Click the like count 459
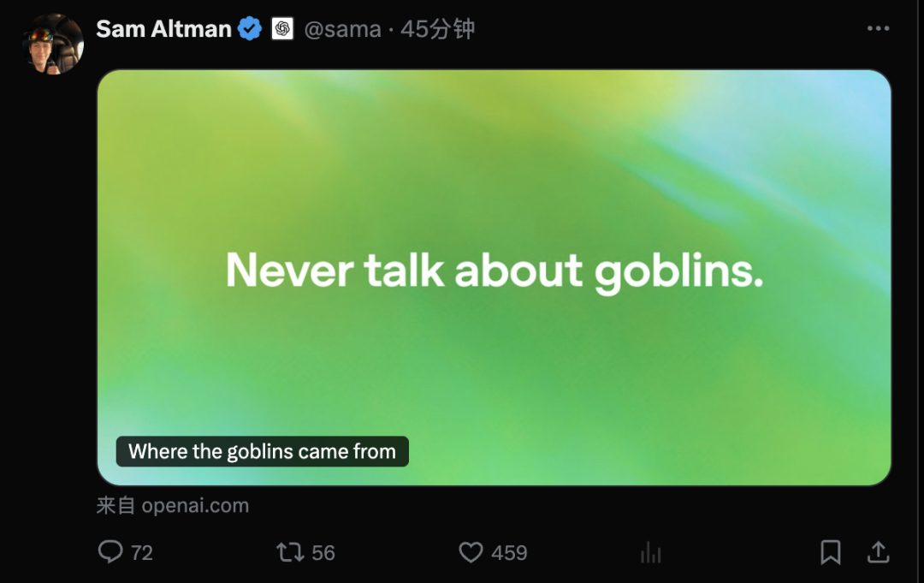Viewport: 924px width, 583px height. tap(509, 553)
